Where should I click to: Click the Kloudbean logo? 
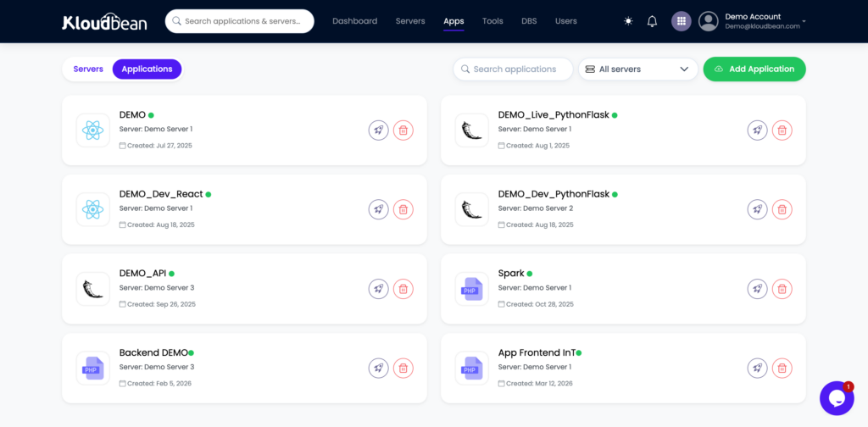point(104,21)
